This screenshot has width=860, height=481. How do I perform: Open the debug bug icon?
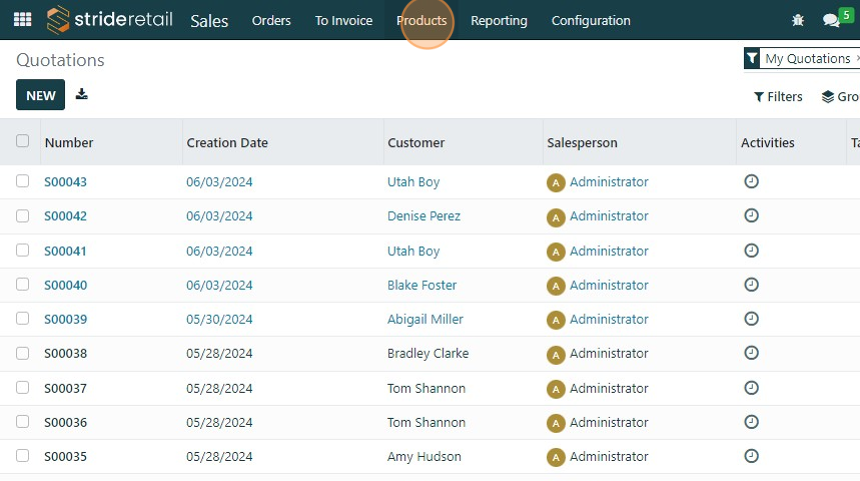(798, 20)
